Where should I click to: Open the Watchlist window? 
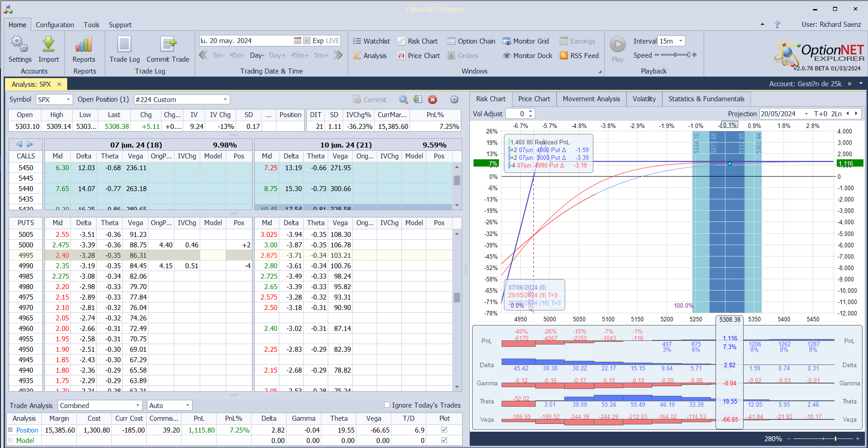(371, 41)
